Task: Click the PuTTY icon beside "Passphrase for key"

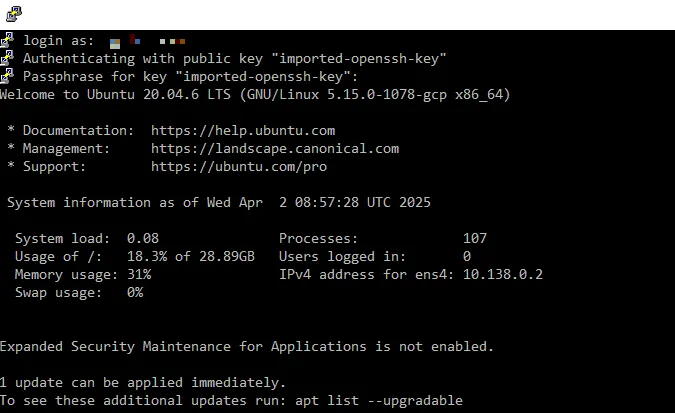Action: point(7,76)
